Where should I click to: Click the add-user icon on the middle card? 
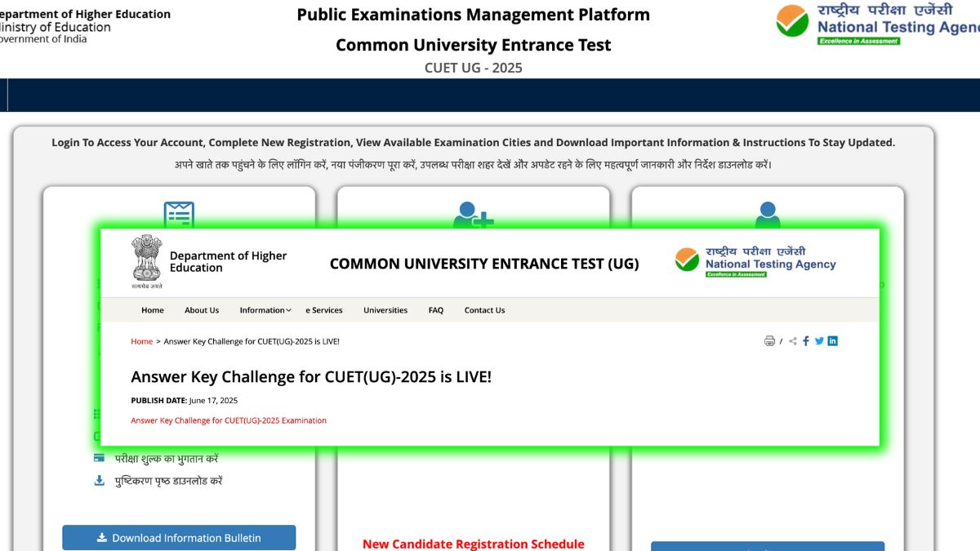(x=474, y=215)
